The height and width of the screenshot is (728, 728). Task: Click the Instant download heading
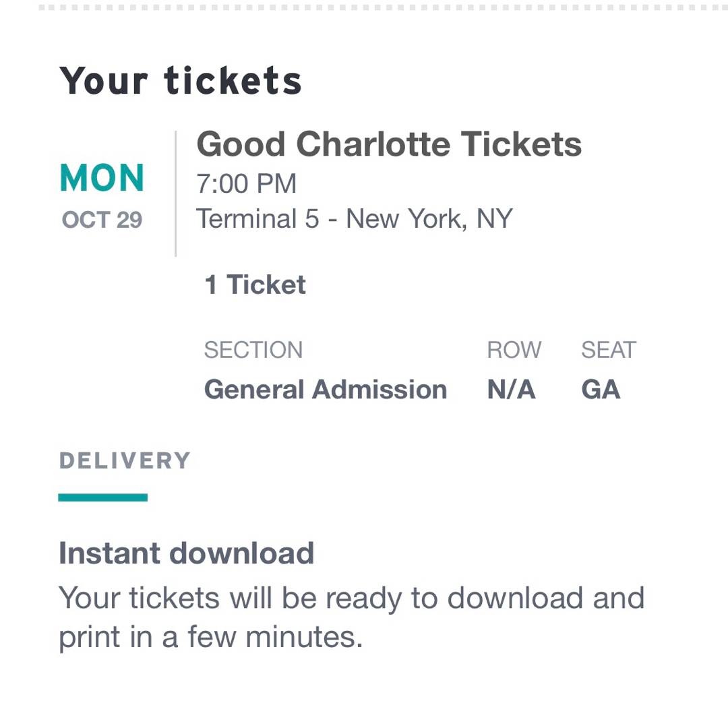186,553
